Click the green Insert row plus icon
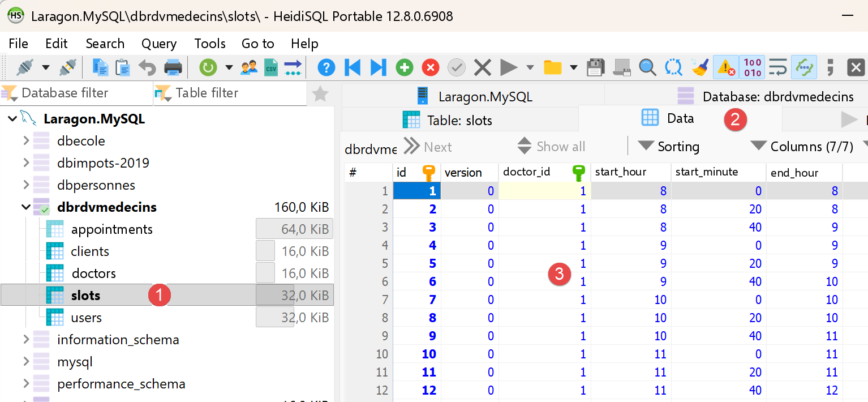The height and width of the screenshot is (402, 868). point(404,68)
